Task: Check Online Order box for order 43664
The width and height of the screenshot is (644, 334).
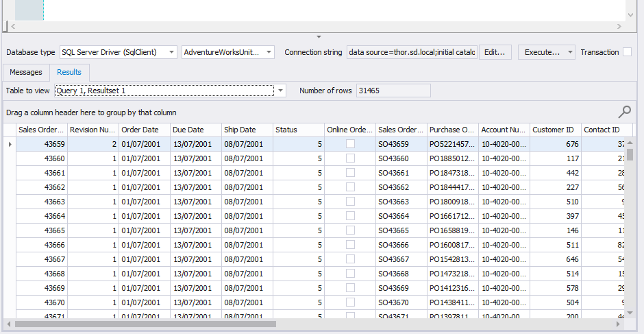Action: click(350, 216)
